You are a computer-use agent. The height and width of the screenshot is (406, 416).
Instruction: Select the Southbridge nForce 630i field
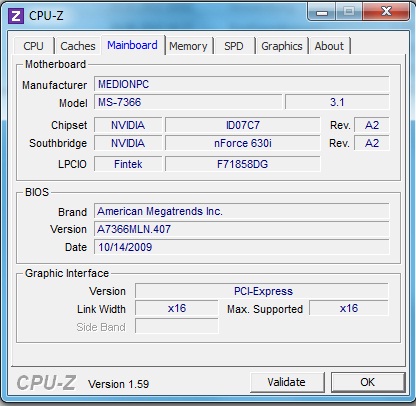point(243,143)
